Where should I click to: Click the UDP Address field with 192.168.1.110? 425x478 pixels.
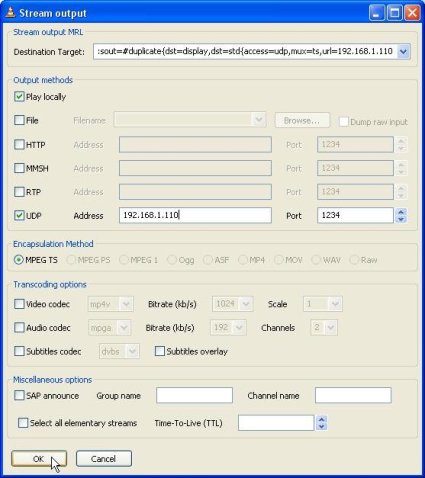coord(195,215)
